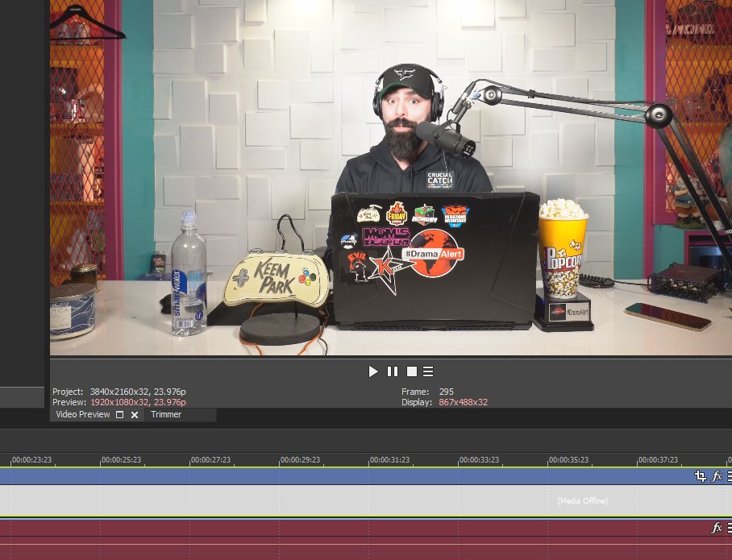Pause the video preview playback
Image resolution: width=732 pixels, height=560 pixels.
tap(393, 371)
